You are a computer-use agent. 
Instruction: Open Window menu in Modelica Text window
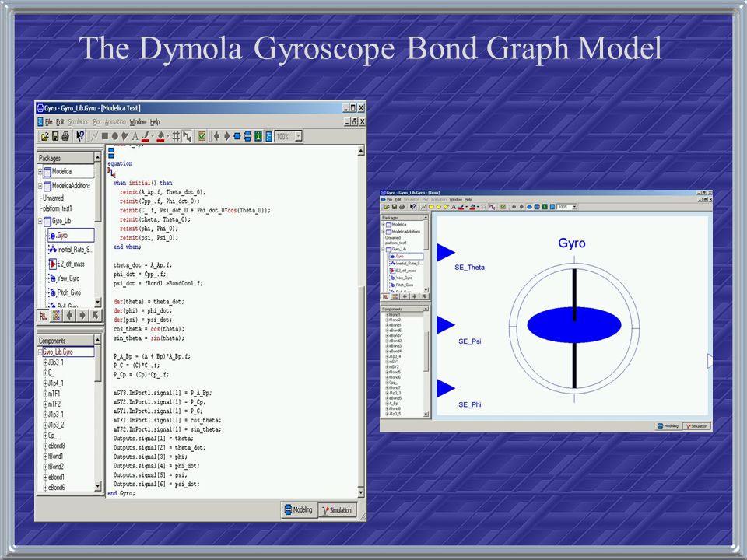tap(139, 122)
